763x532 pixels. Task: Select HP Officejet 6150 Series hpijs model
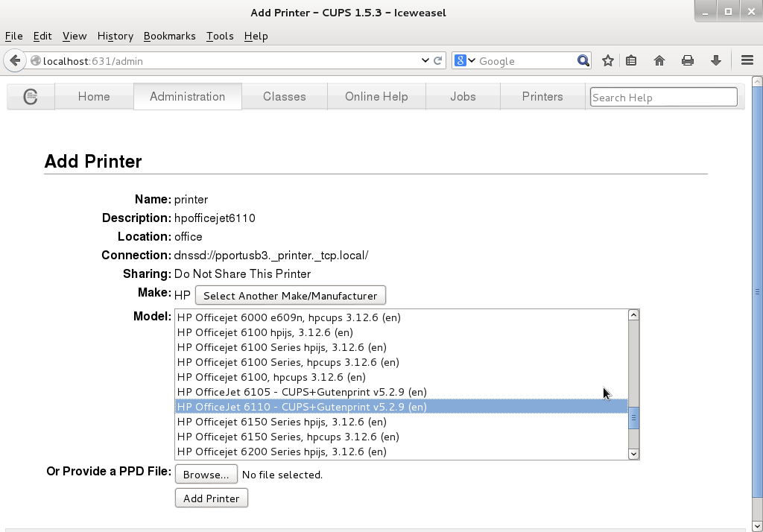click(x=402, y=422)
